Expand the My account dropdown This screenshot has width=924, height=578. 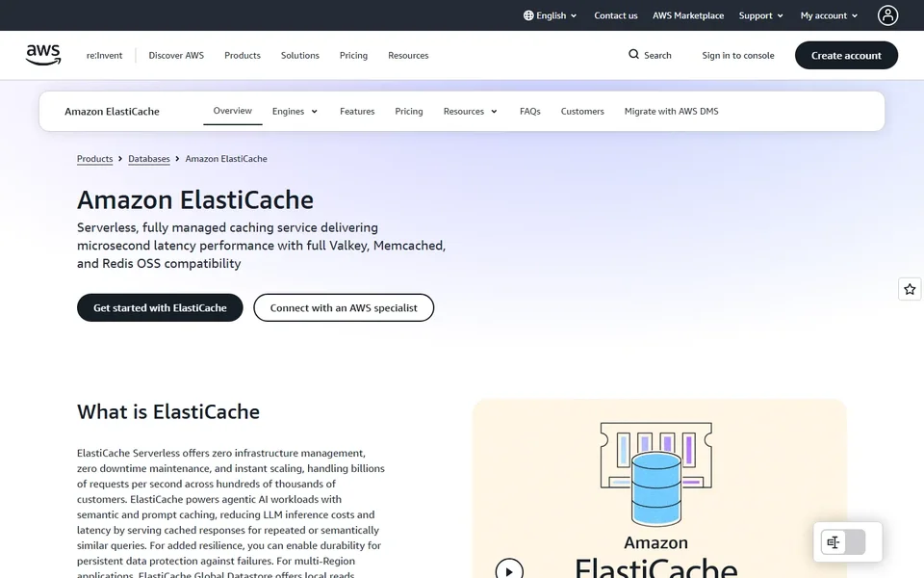coord(829,15)
